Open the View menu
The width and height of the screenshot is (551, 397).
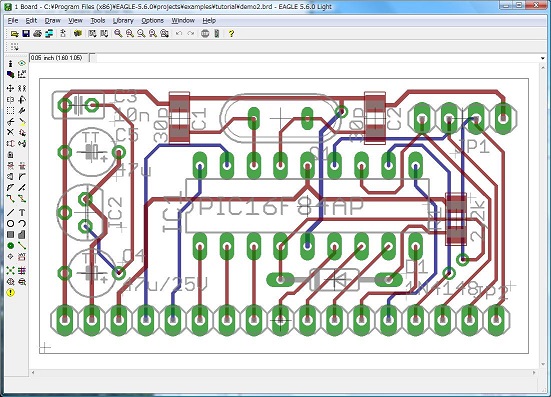pyautogui.click(x=75, y=20)
